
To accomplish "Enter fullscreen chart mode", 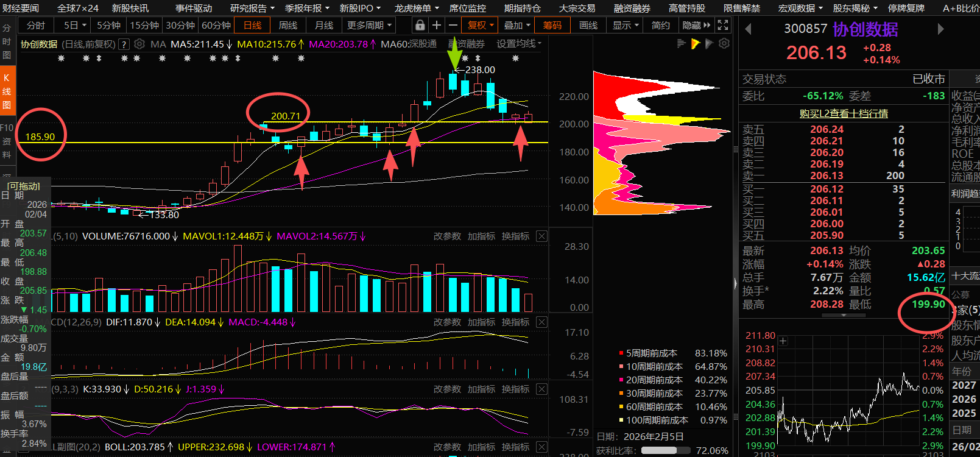I will (x=723, y=25).
